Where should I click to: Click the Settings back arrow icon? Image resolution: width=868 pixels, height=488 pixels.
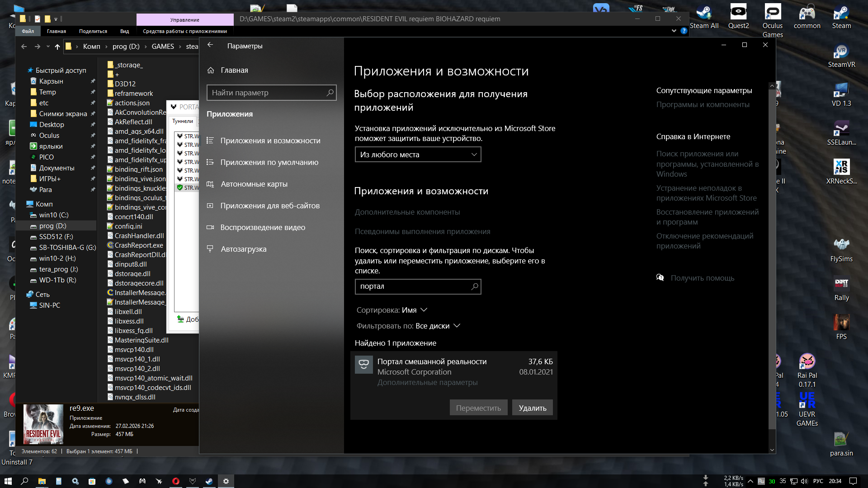(210, 45)
